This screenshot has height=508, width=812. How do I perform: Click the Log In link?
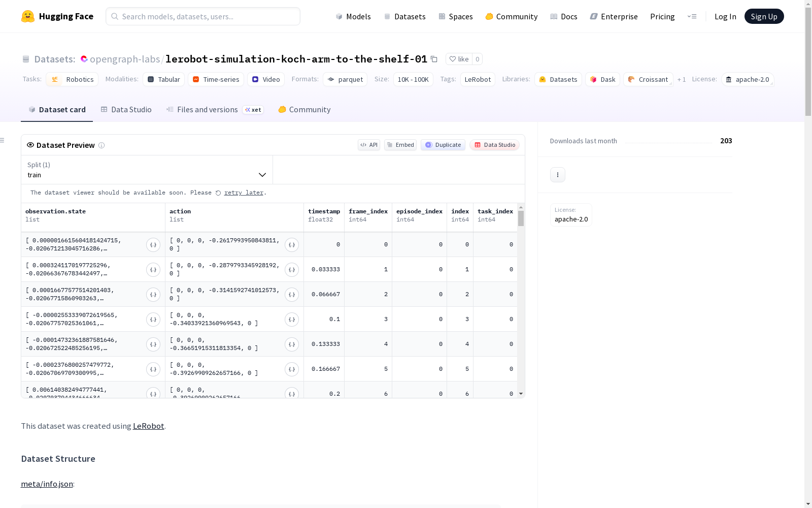pyautogui.click(x=725, y=16)
